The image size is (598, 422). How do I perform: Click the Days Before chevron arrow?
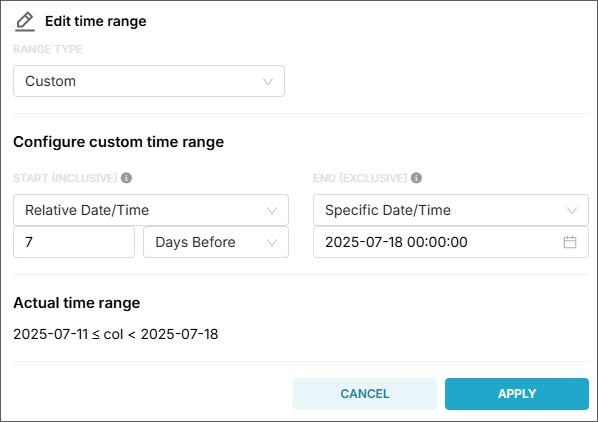[272, 242]
